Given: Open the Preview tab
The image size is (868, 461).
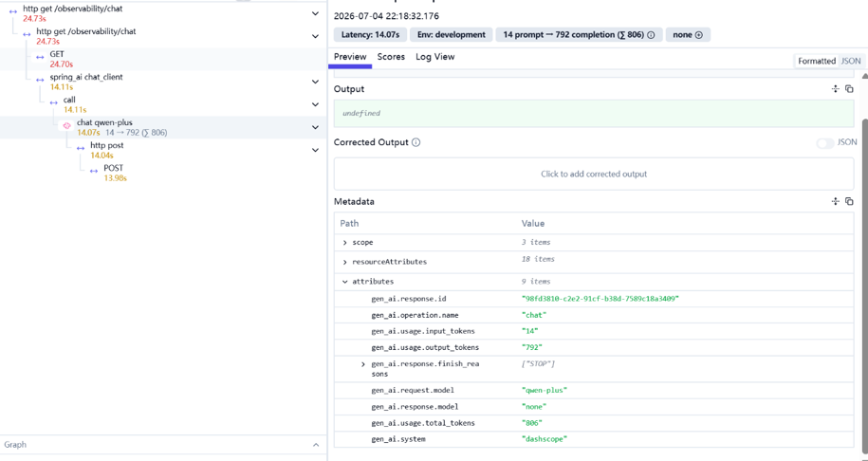Looking at the screenshot, I should tap(350, 57).
